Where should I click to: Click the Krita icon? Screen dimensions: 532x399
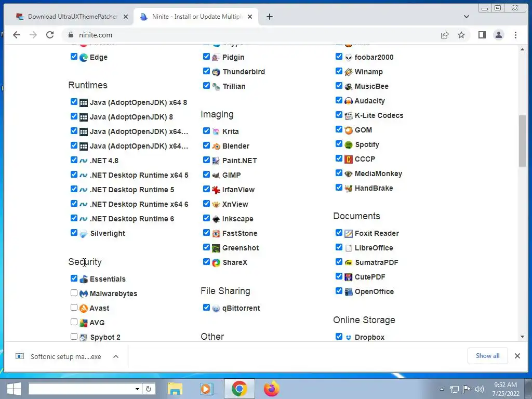216,131
